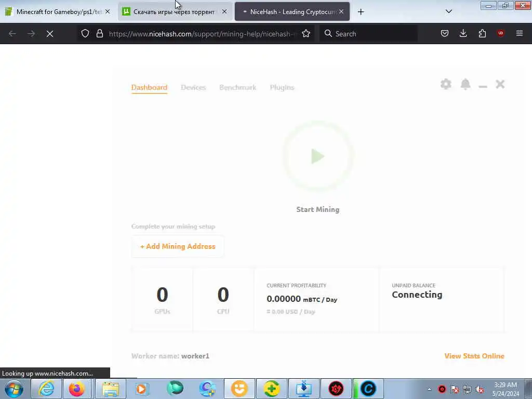This screenshot has height=399, width=532.
Task: Click the muted volume tray icon
Action: point(480,389)
